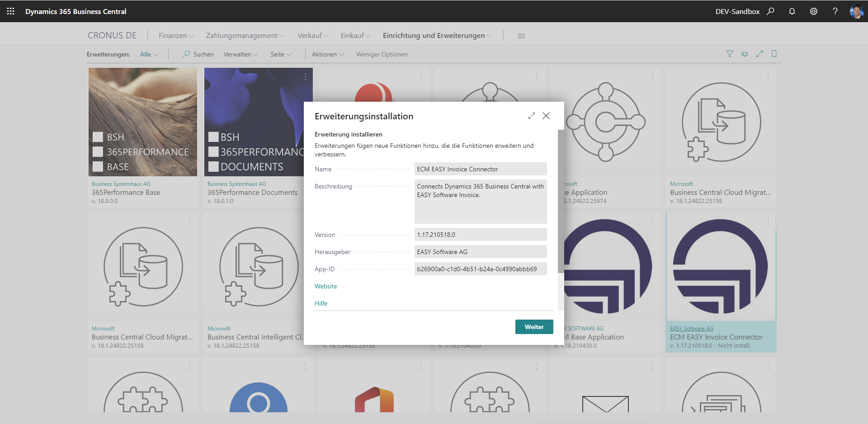Viewport: 868px width, 424px height.
Task: Open the Verwalten dropdown
Action: [241, 54]
